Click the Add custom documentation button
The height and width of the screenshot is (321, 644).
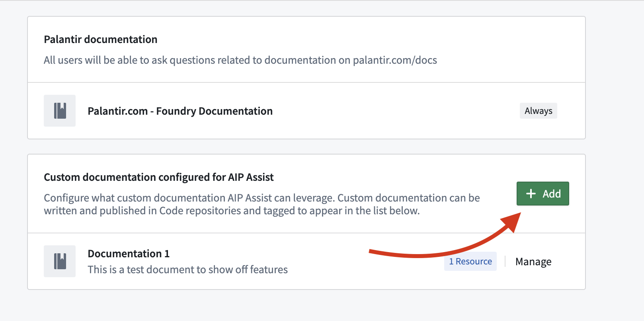coord(543,194)
